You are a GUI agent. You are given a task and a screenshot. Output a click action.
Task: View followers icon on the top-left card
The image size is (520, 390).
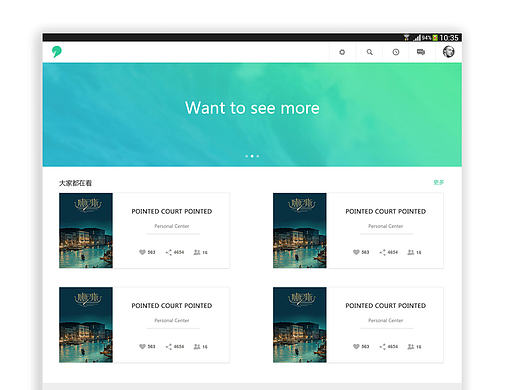[197, 252]
